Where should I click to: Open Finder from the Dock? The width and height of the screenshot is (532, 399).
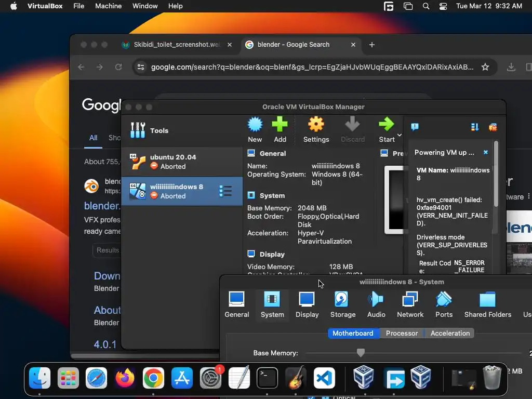point(39,378)
